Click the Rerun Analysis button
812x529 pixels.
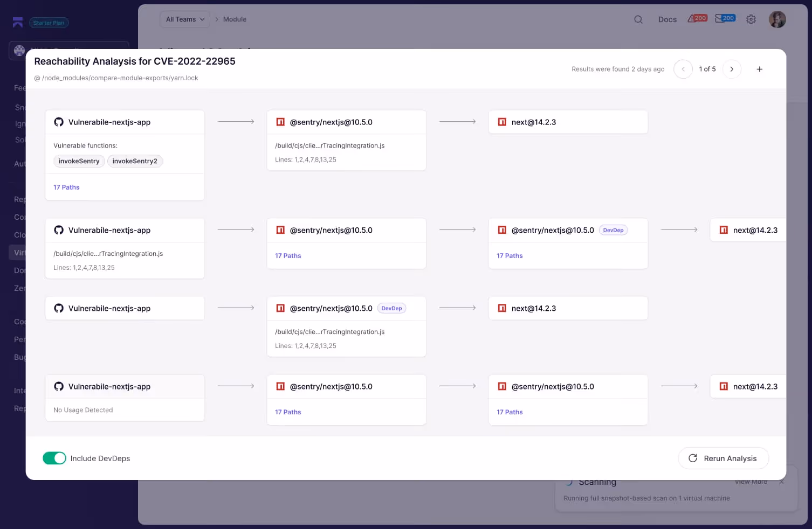click(723, 458)
